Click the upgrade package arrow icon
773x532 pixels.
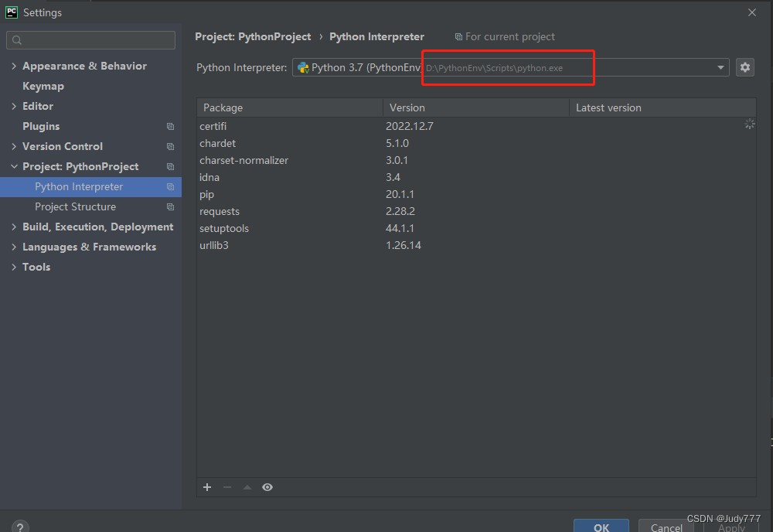coord(247,487)
